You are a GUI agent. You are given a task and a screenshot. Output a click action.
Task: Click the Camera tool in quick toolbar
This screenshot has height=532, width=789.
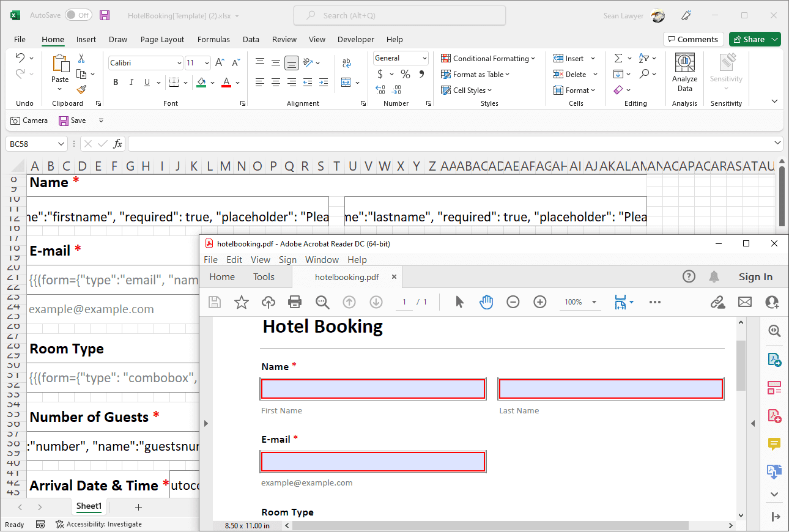pyautogui.click(x=29, y=120)
